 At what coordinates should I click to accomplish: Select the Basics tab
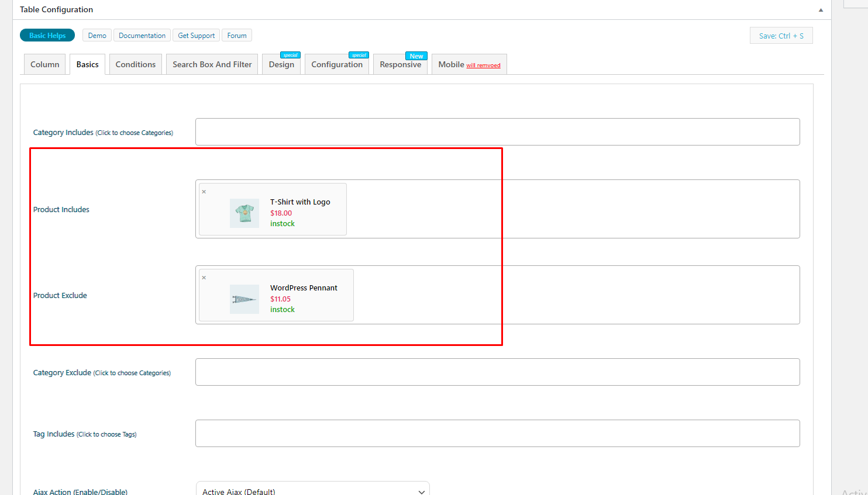(x=88, y=64)
